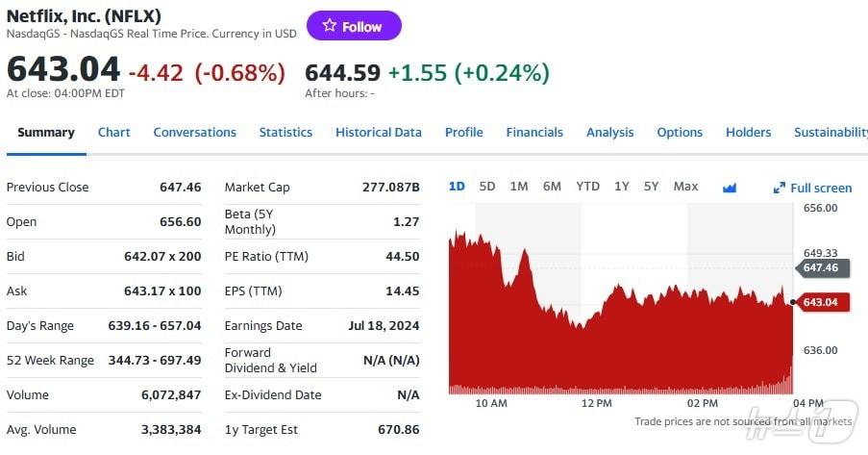Choose the 6M chart range
868x455 pixels.
point(552,187)
